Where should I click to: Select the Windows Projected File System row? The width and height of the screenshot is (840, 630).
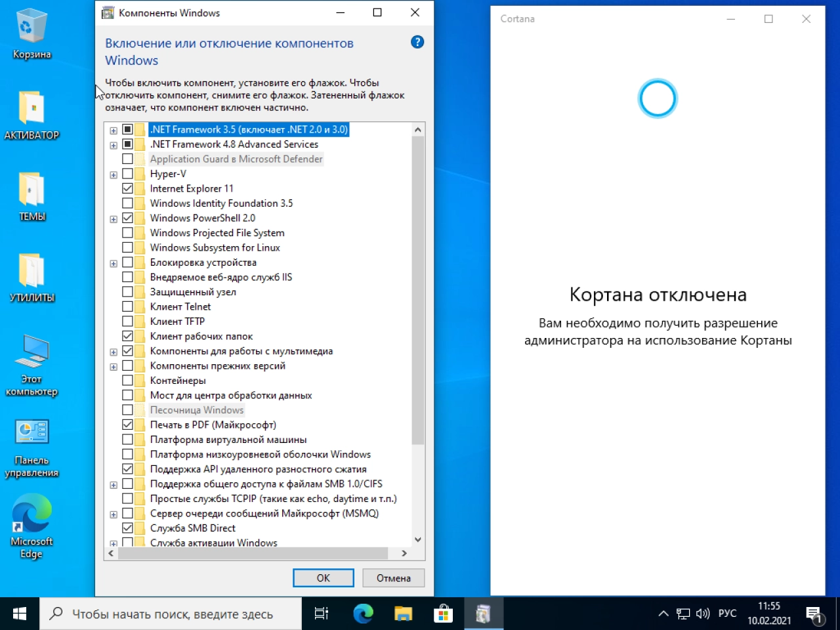(217, 233)
